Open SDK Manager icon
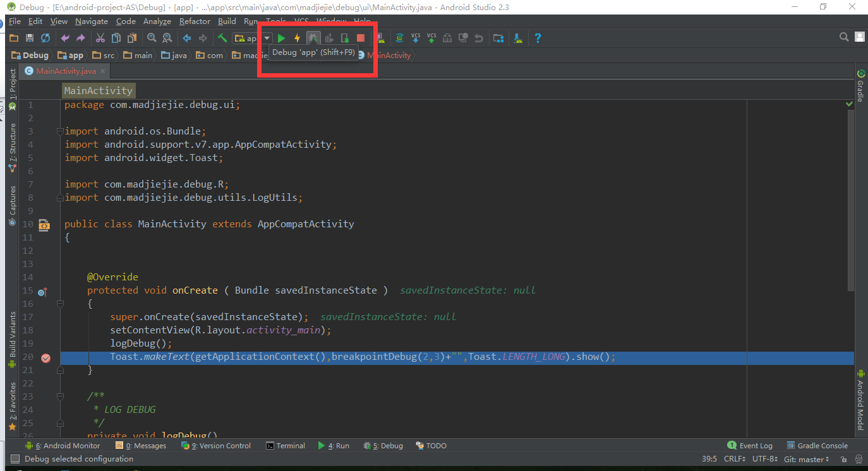This screenshot has height=471, width=868. coord(517,38)
